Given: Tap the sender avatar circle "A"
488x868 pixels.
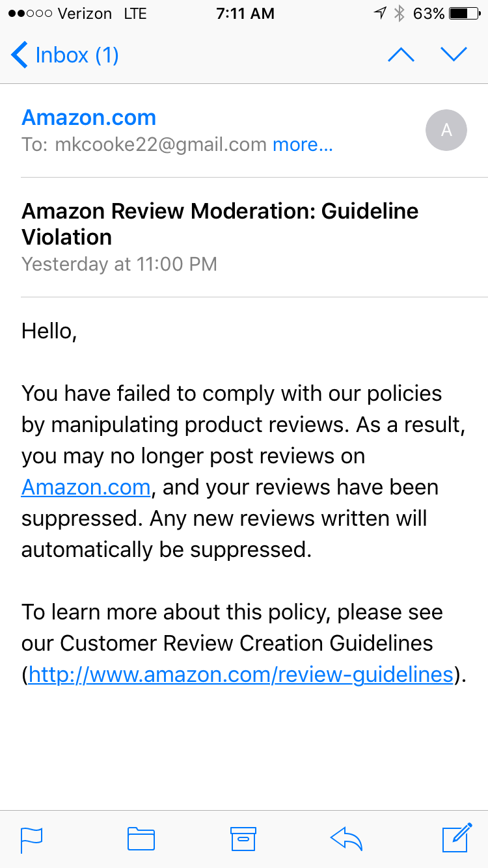Looking at the screenshot, I should coord(446,130).
